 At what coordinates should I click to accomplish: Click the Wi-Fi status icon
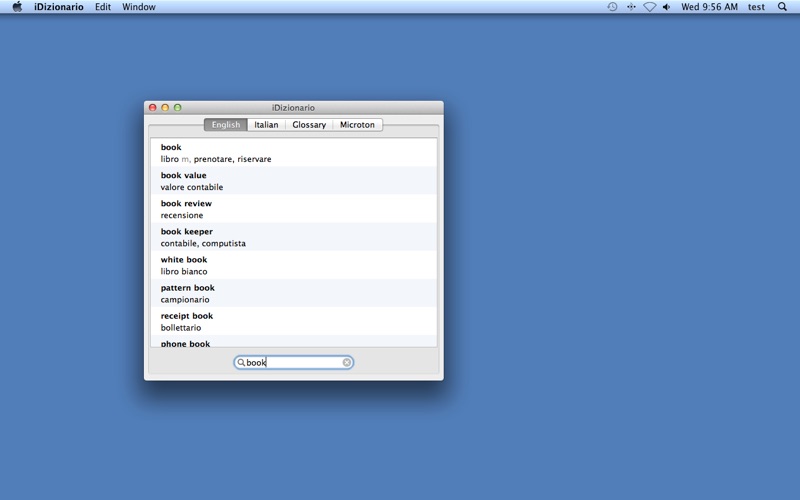coord(649,7)
